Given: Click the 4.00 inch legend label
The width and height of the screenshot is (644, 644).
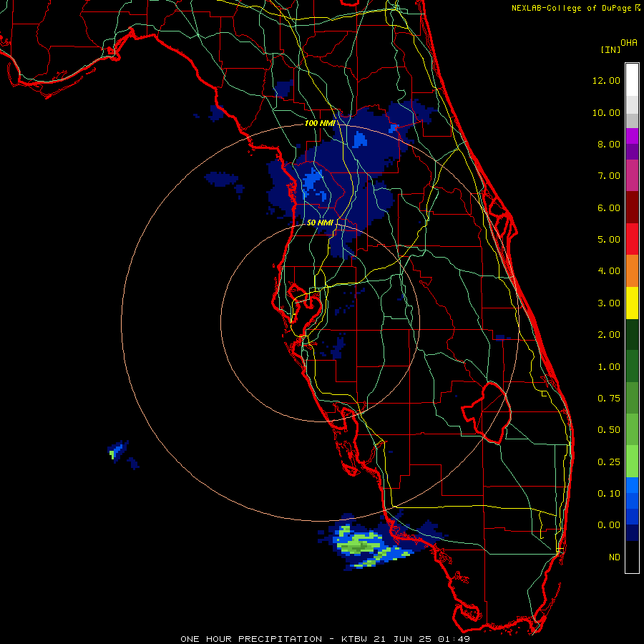Looking at the screenshot, I should pyautogui.click(x=608, y=270).
